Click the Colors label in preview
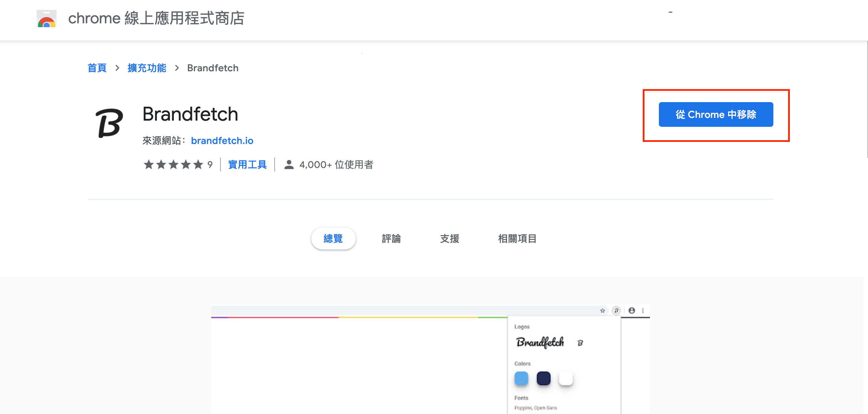The height and width of the screenshot is (414, 868). pyautogui.click(x=522, y=364)
